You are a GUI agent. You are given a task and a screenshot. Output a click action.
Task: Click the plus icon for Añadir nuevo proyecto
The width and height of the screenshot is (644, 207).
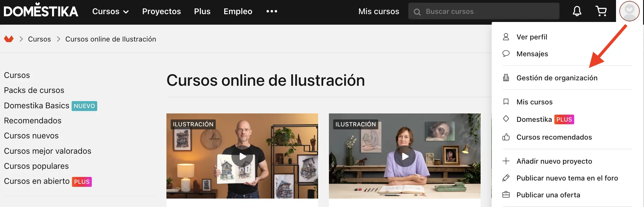coord(506,161)
